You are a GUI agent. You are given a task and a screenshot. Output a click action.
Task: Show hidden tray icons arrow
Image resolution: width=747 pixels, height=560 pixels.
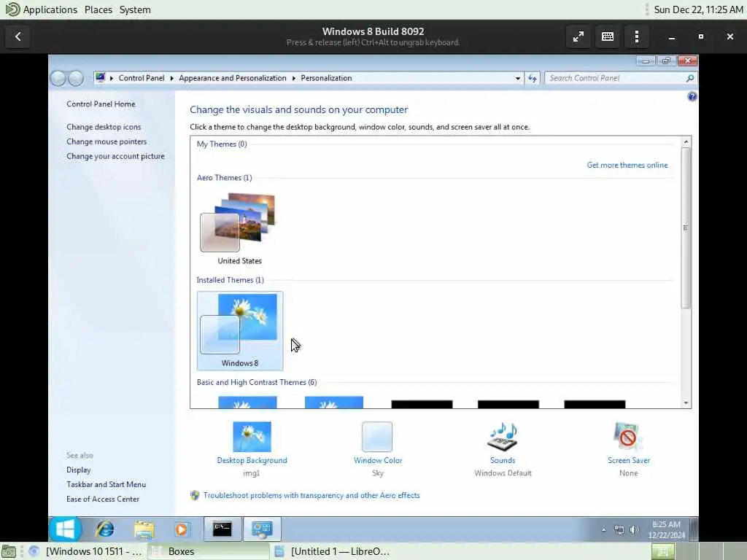click(603, 529)
